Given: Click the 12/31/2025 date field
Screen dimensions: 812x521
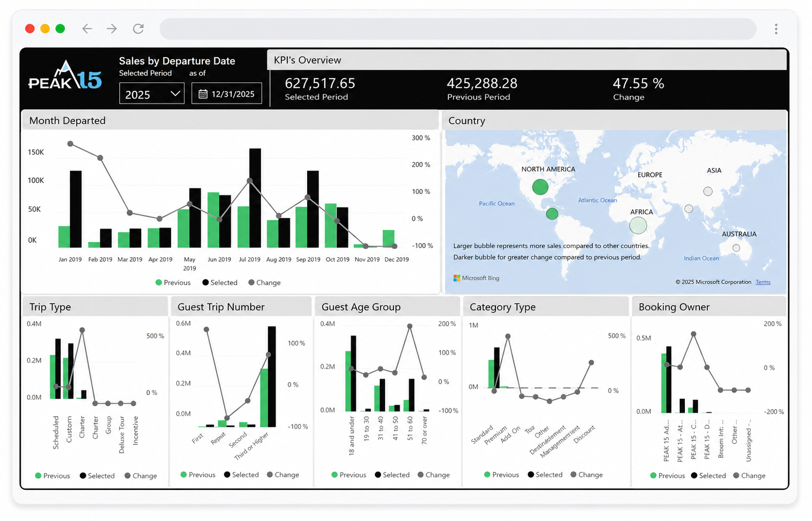Looking at the screenshot, I should (x=227, y=94).
